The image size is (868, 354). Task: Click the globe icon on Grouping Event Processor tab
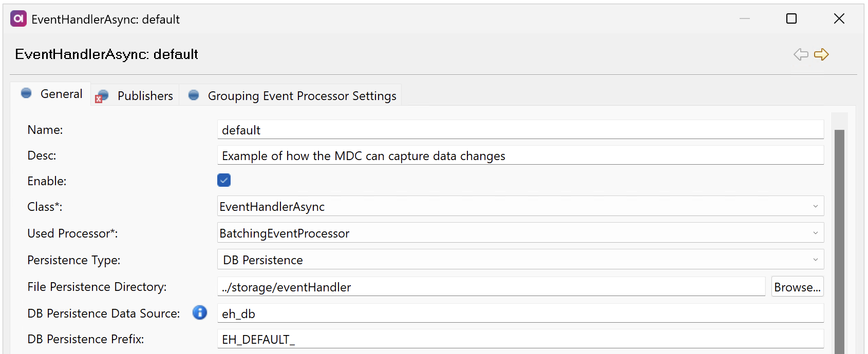194,95
